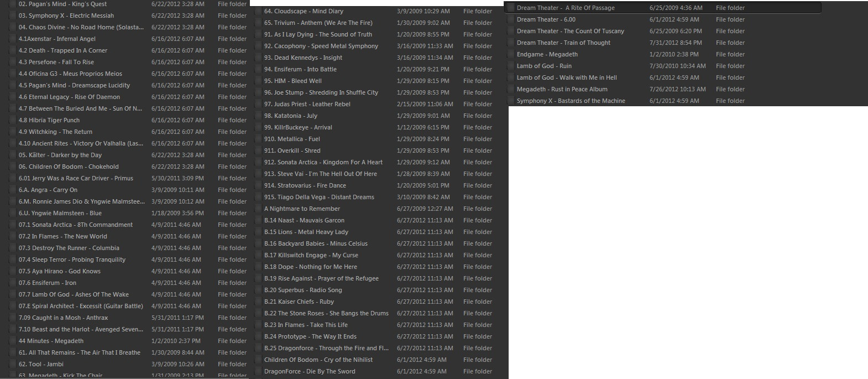Click '912. Sonata Arctica - Kingdom For A Heart'
This screenshot has height=379, width=868.
coord(323,162)
